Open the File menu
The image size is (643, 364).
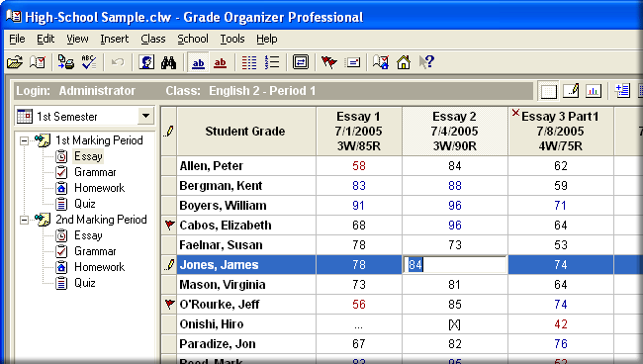(17, 39)
